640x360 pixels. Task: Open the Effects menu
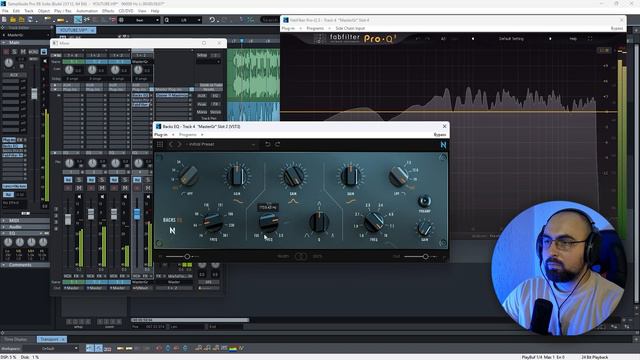(108, 11)
